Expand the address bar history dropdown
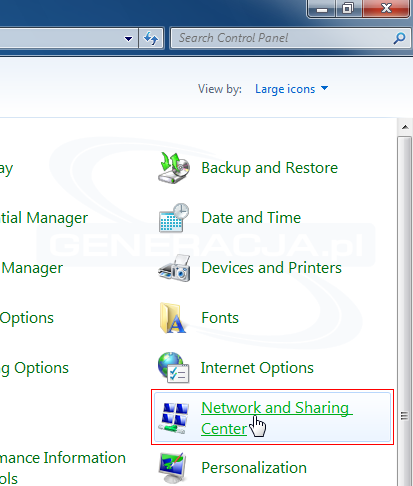This screenshot has height=486, width=413. pyautogui.click(x=128, y=39)
